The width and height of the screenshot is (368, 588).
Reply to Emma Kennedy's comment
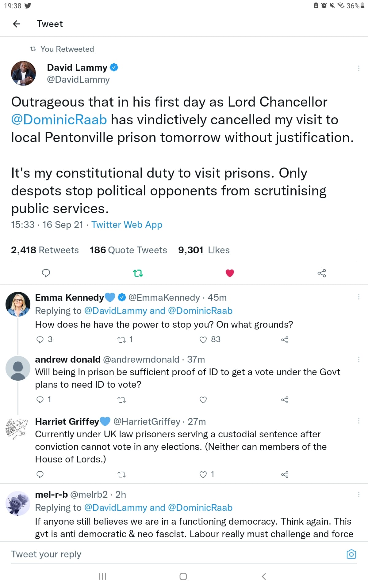point(40,340)
